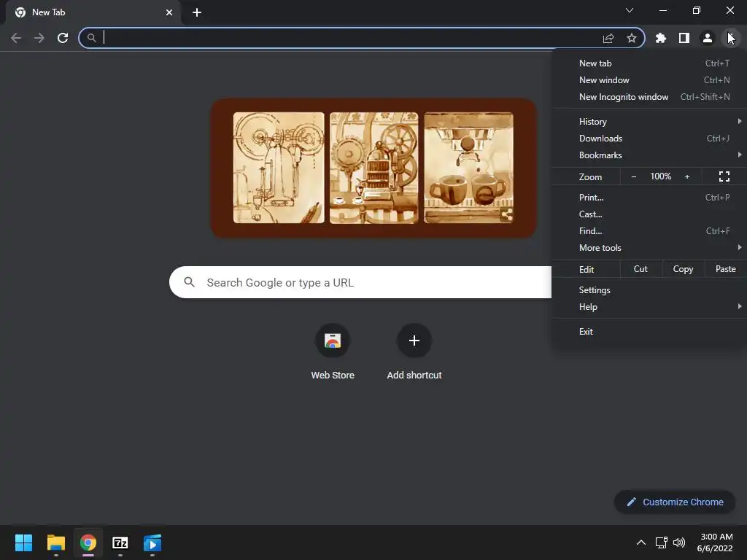747x560 pixels.
Task: Expand the History submenu
Action: pyautogui.click(x=649, y=122)
